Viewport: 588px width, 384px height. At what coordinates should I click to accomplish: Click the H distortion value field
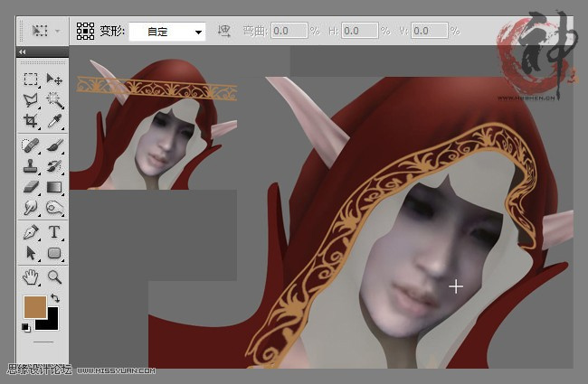(360, 31)
